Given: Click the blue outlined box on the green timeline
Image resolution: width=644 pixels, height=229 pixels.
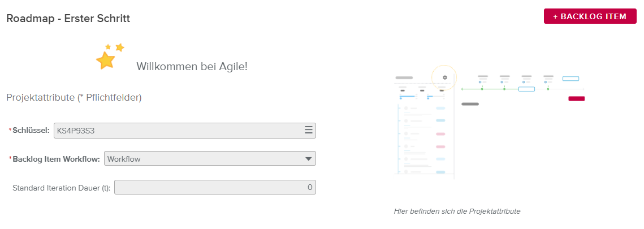Looking at the screenshot, I should tap(526, 89).
